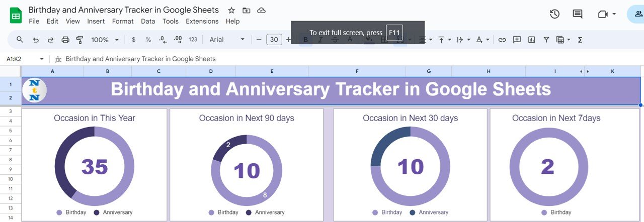Start a Meet call camera icon
The width and height of the screenshot is (644, 222).
[x=603, y=14]
